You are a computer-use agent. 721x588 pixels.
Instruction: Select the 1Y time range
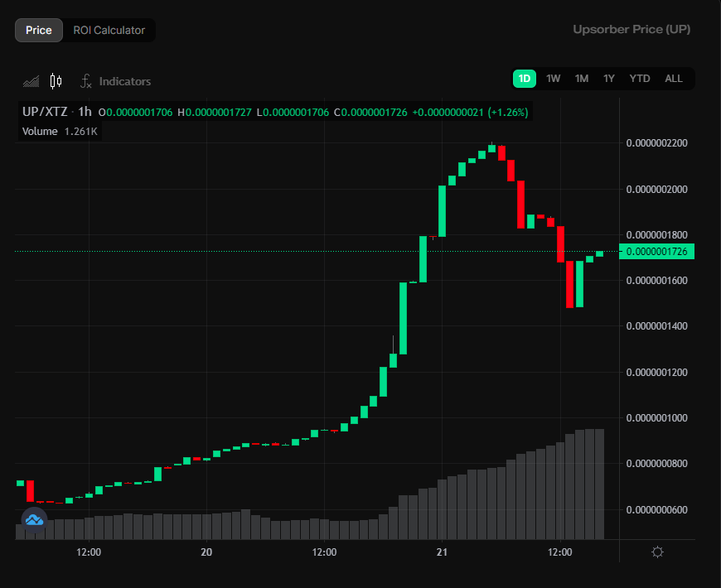coord(609,79)
